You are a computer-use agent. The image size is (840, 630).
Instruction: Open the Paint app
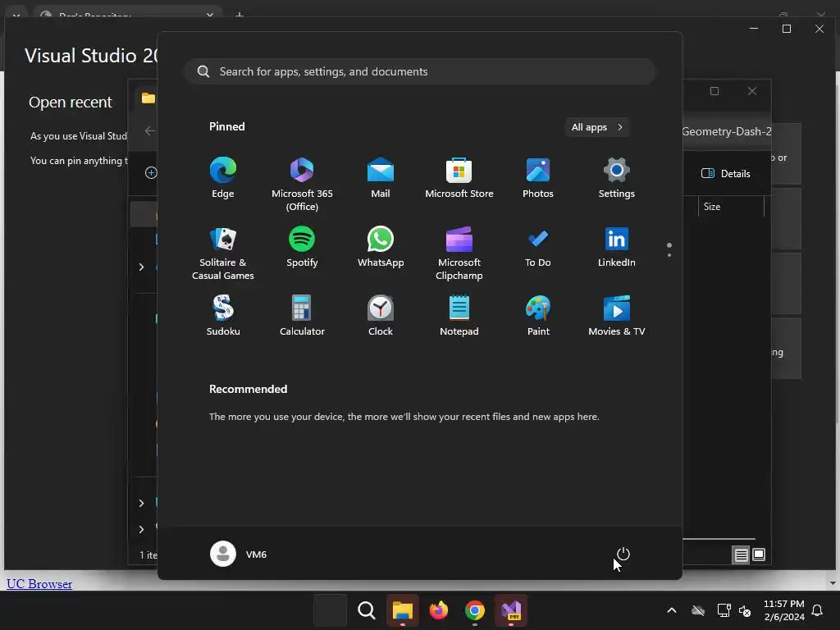point(538,316)
